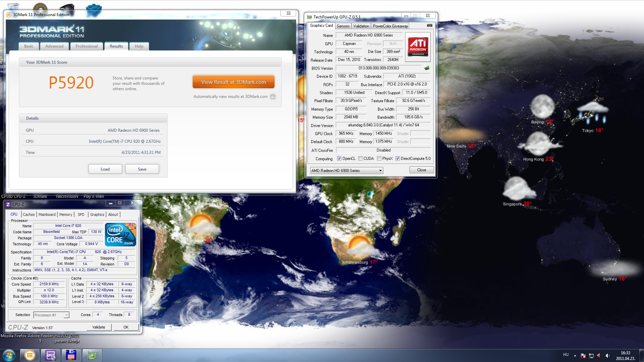Screen dimensions: 644x362
Task: Toggle the PhysX checkbox
Action: 379,159
